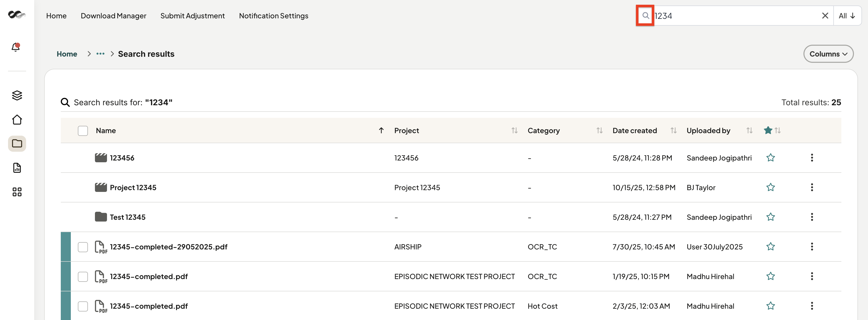Expand the Columns dropdown
868x320 pixels.
(x=828, y=54)
